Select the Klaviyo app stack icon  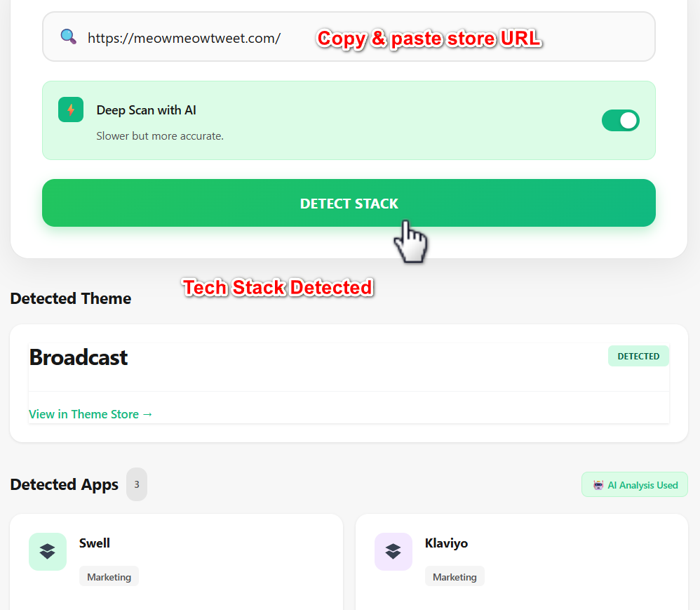393,552
